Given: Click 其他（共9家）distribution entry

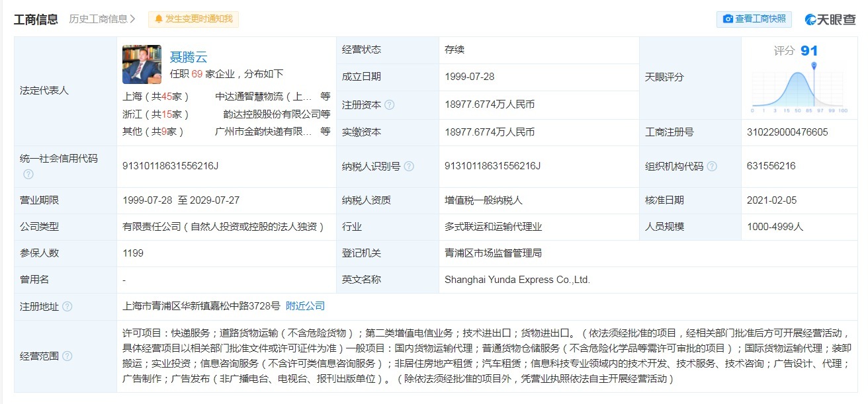Looking at the screenshot, I should (153, 132).
